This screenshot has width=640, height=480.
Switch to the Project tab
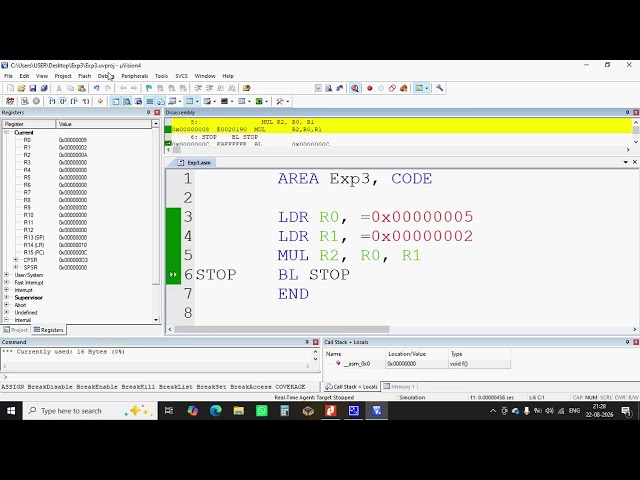point(16,330)
